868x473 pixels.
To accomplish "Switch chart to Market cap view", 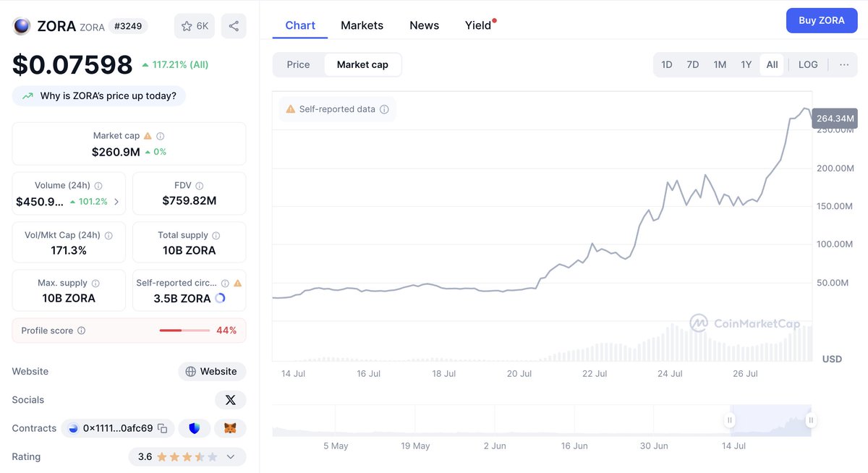I will click(x=362, y=64).
